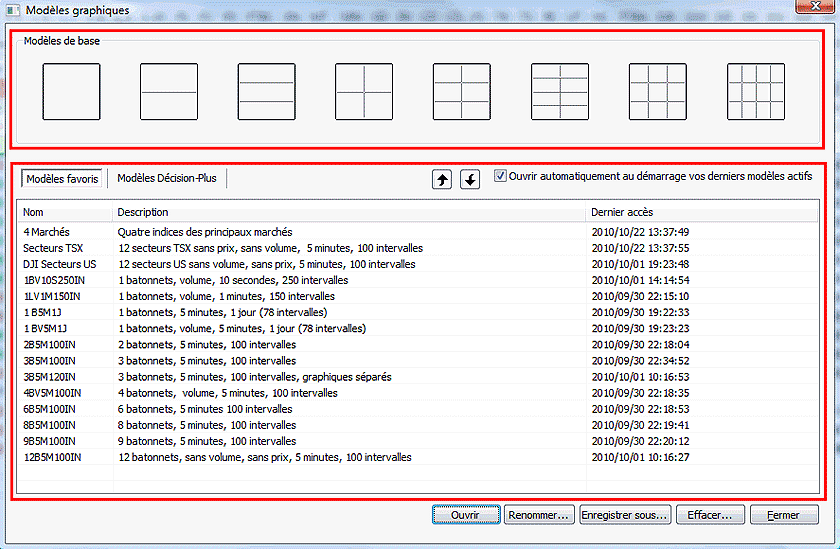The width and height of the screenshot is (840, 549).
Task: Close dialog with Fermer button
Action: 784,515
